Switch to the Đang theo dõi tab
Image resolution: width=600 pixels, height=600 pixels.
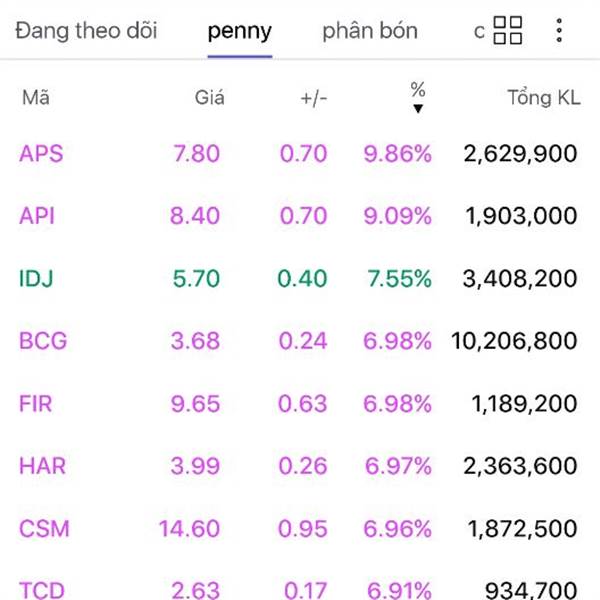(x=86, y=31)
